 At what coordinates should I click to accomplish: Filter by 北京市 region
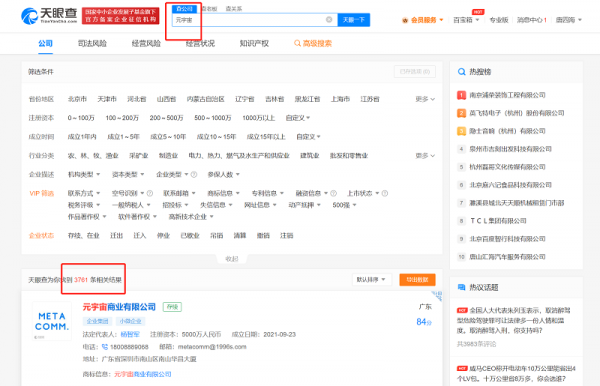pyautogui.click(x=77, y=99)
